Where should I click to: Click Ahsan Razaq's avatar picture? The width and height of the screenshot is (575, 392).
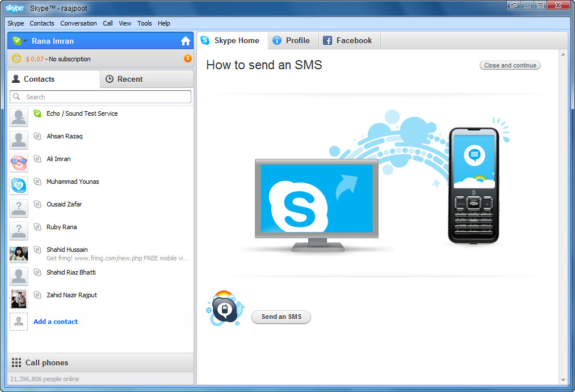(19, 140)
